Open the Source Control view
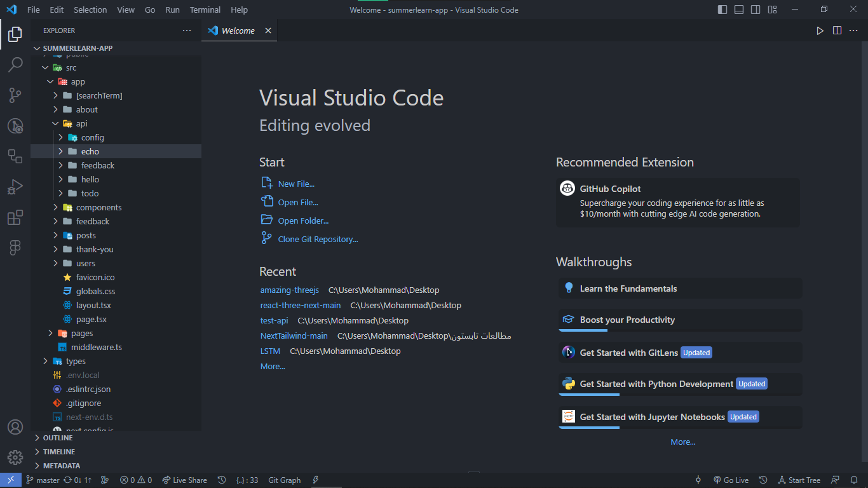This screenshot has width=868, height=488. pos(15,95)
